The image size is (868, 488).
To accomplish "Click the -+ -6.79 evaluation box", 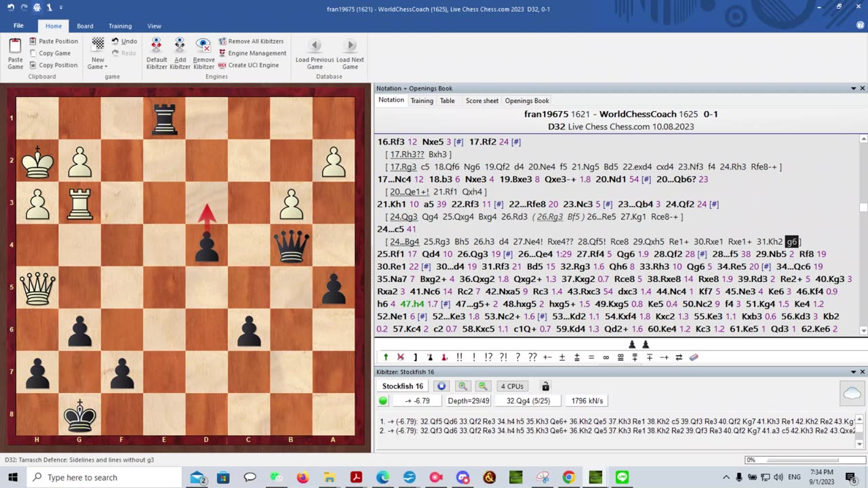I will pos(418,401).
